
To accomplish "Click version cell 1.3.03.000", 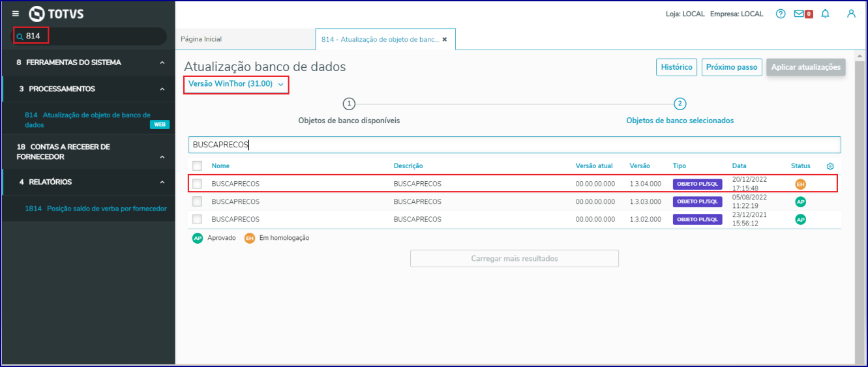I will point(646,201).
